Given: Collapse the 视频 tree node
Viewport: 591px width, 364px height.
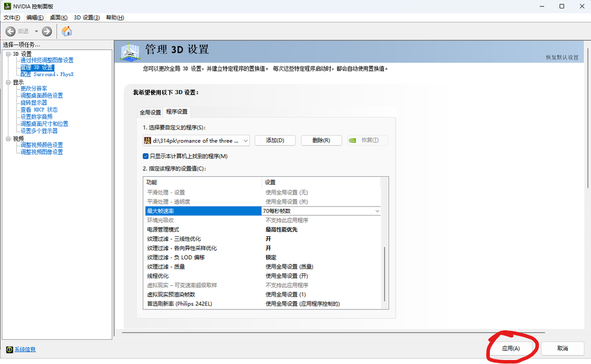Looking at the screenshot, I should click(x=8, y=139).
